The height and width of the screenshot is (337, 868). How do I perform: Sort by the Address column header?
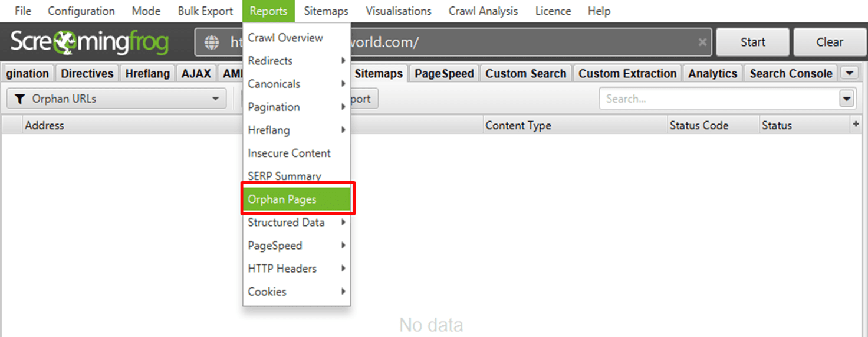pyautogui.click(x=44, y=125)
